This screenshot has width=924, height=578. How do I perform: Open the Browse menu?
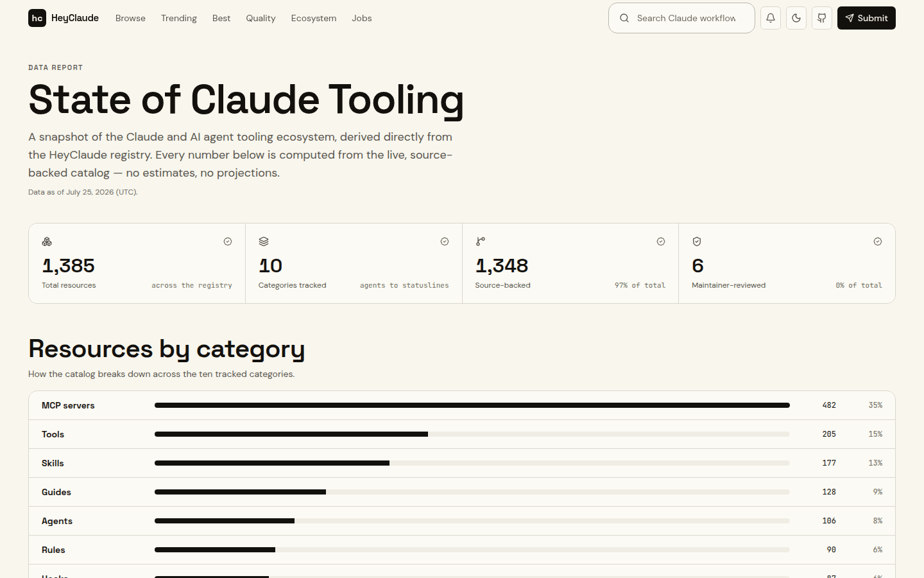(130, 18)
